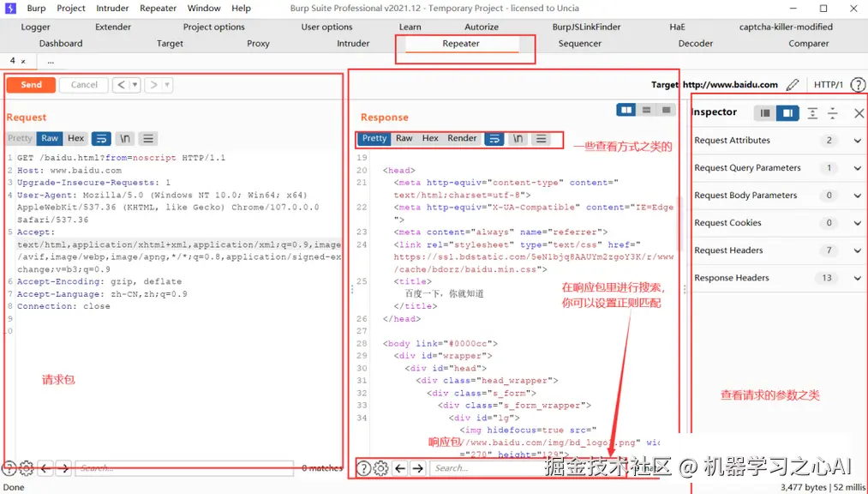Toggle word wrap icon in Request toolbar
The height and width of the screenshot is (494, 868).
(101, 138)
